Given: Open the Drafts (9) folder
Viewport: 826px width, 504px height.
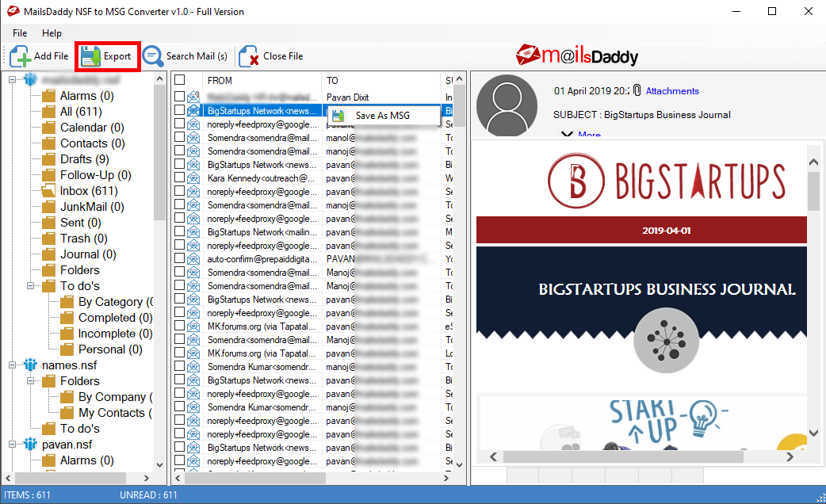Looking at the screenshot, I should 84,159.
